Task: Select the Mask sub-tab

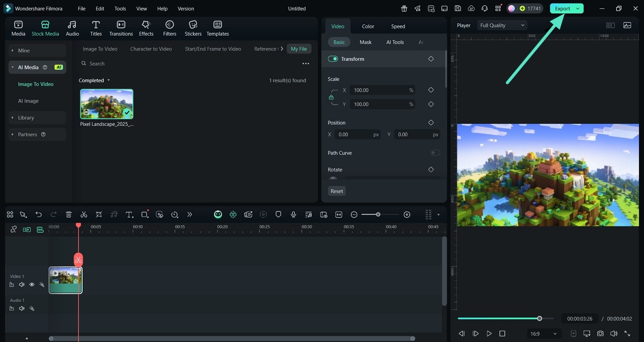Action: coord(366,42)
